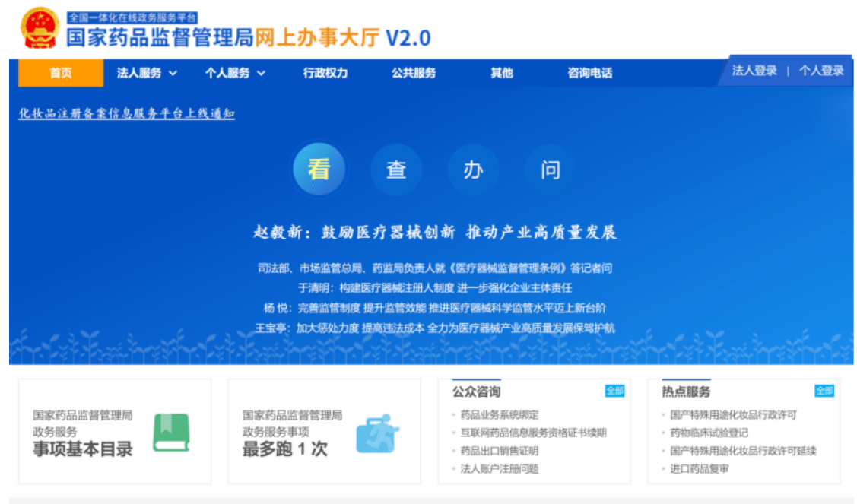This screenshot has height=504, width=857.
Task: Open the 公共服务 menu item
Action: pos(414,73)
